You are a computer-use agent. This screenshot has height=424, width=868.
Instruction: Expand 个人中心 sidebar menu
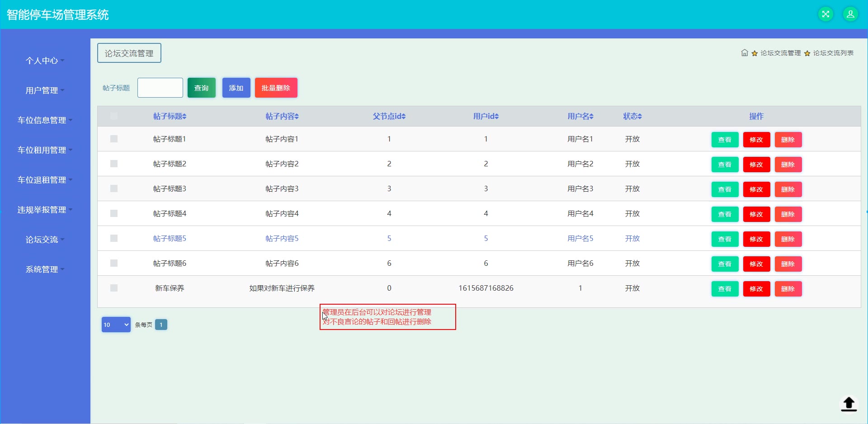tap(45, 61)
